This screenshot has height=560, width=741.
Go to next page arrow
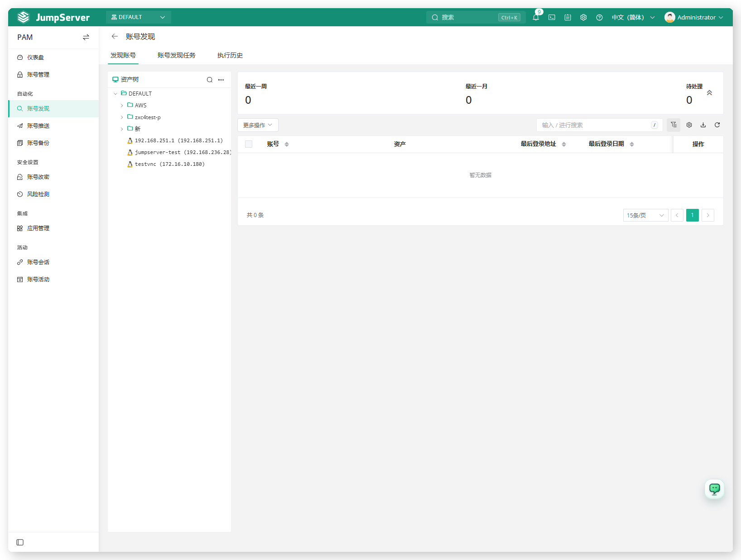click(x=708, y=215)
